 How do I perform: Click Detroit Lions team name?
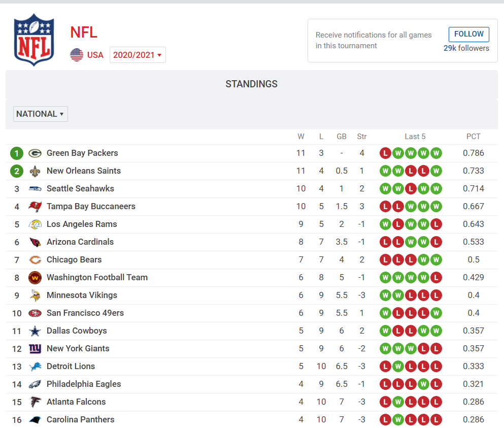coord(71,366)
